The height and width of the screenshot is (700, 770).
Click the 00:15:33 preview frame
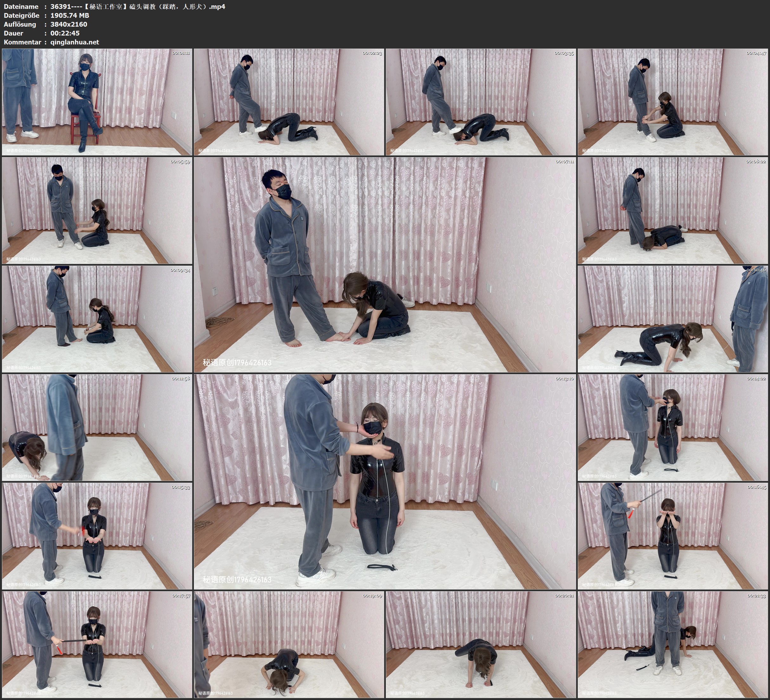(x=97, y=536)
